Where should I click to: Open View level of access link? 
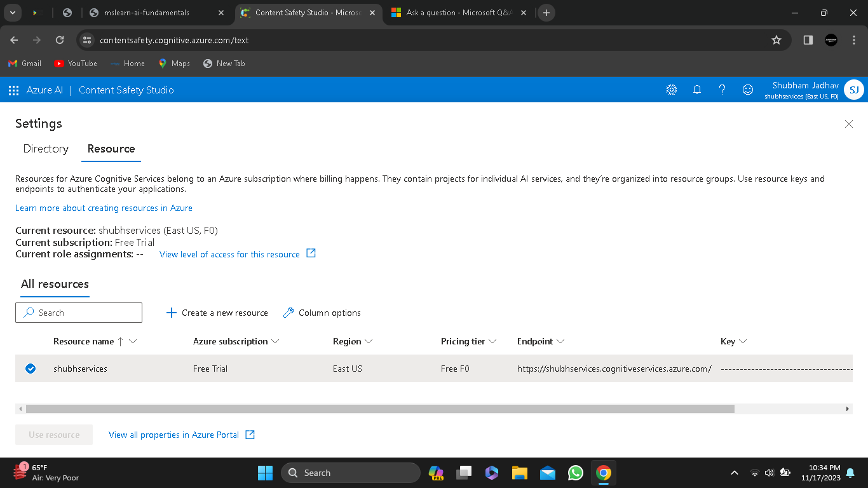point(229,254)
